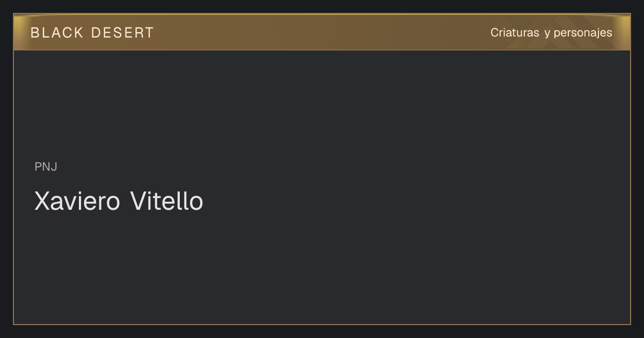Click the glowing right edge of the header

coord(624,32)
